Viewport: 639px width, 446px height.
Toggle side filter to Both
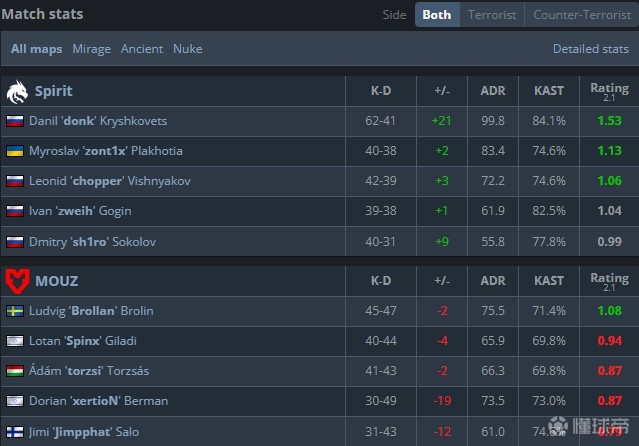click(x=437, y=15)
